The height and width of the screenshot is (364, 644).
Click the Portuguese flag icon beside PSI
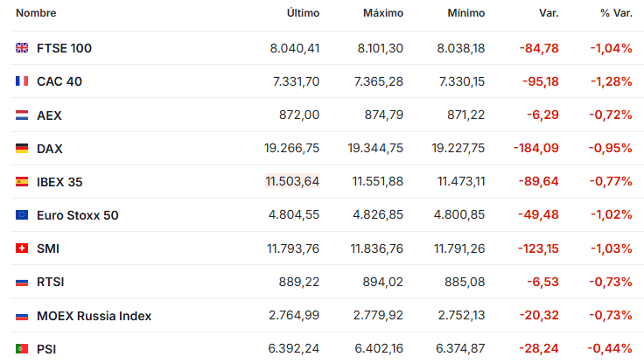(x=22, y=349)
